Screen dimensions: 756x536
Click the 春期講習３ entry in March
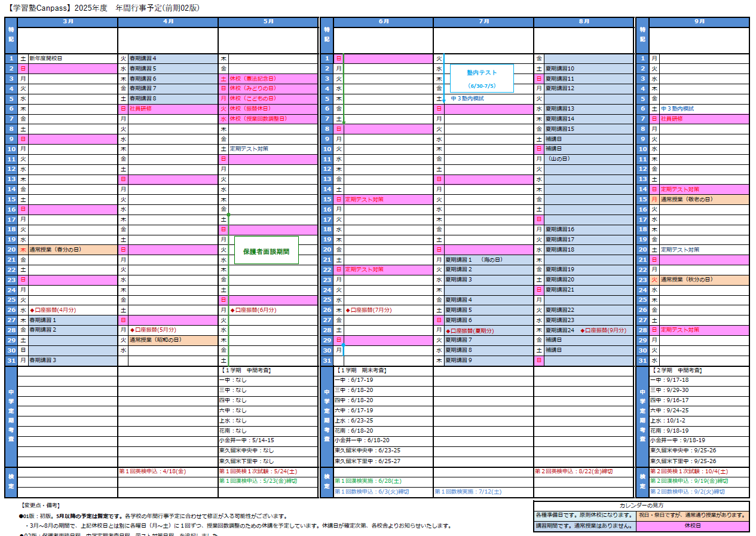[x=72, y=360]
